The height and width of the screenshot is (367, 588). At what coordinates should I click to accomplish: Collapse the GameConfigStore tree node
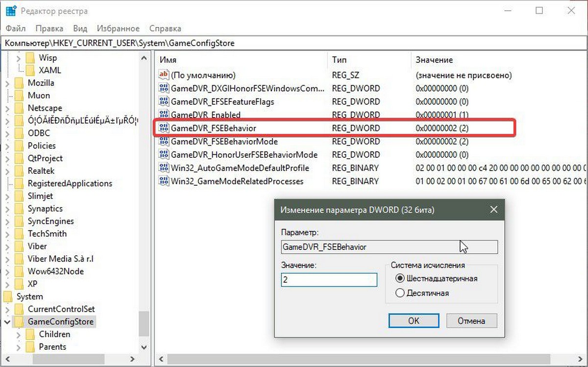[x=7, y=322]
